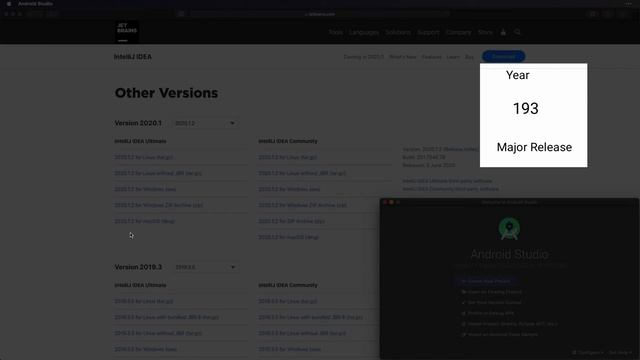Download Community 2020.1.2 for macOS (dmg)
The height and width of the screenshot is (360, 640).
pos(288,237)
